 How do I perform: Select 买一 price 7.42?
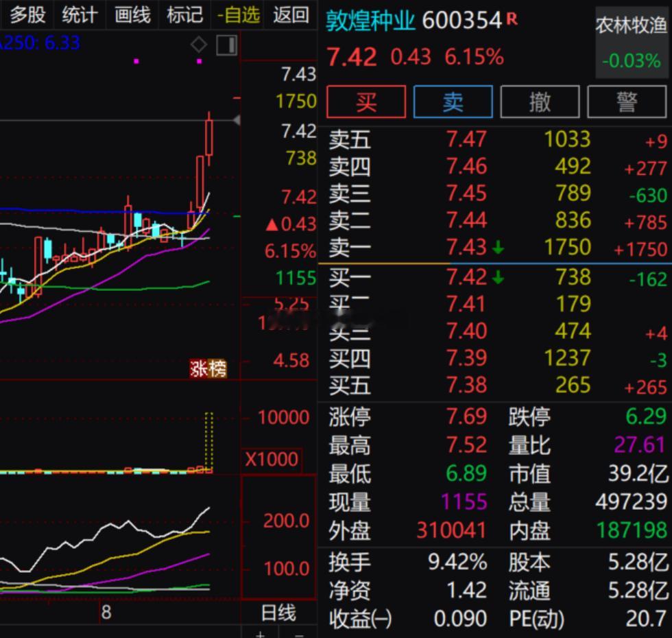click(467, 277)
